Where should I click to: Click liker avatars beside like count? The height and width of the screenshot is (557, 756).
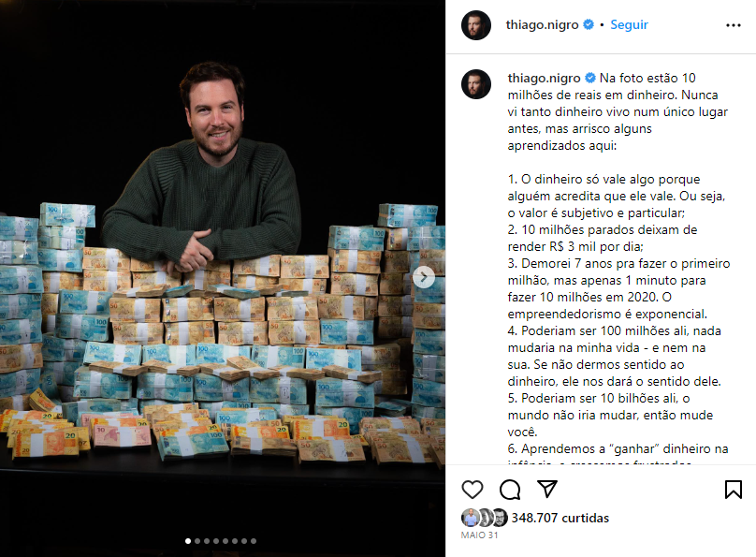(x=484, y=518)
